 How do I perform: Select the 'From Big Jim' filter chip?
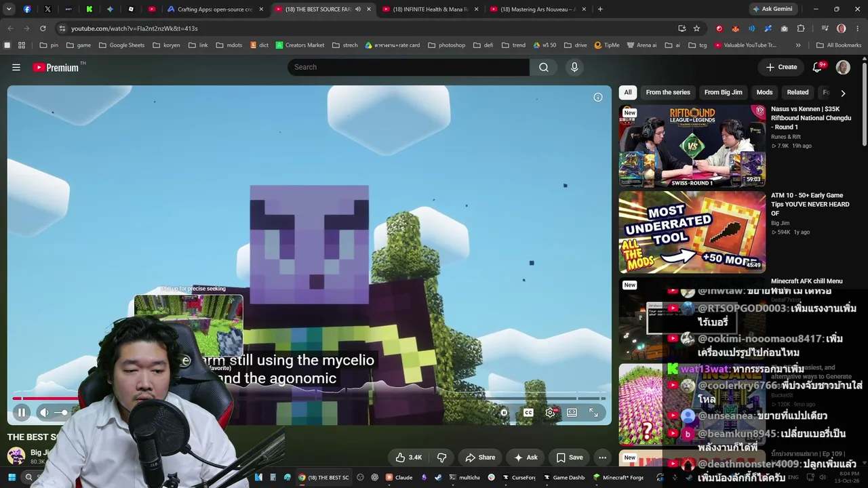(x=723, y=92)
